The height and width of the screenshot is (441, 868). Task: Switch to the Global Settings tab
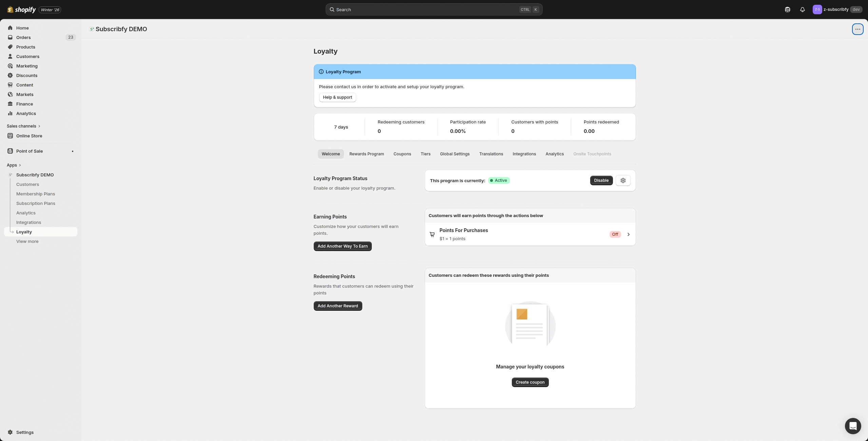point(455,154)
